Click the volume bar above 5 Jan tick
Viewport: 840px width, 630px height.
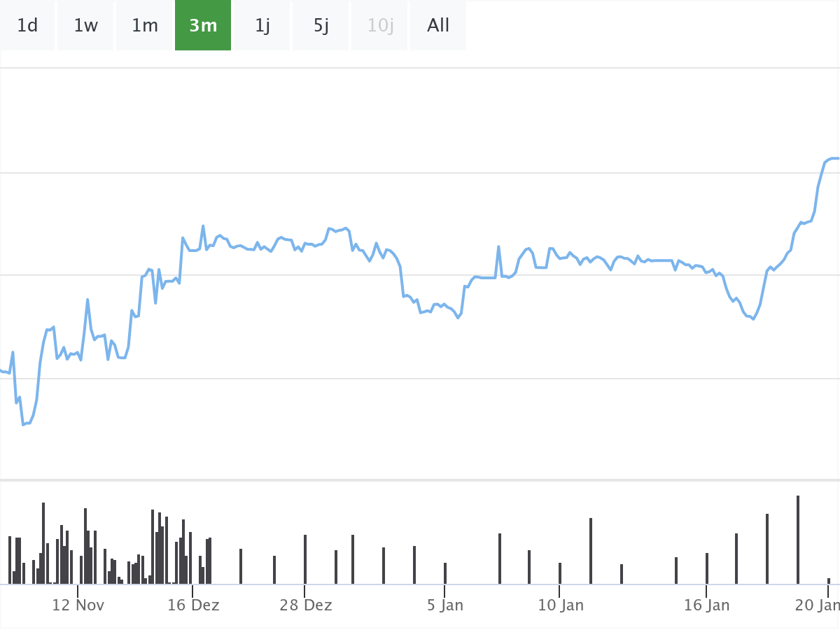445,573
